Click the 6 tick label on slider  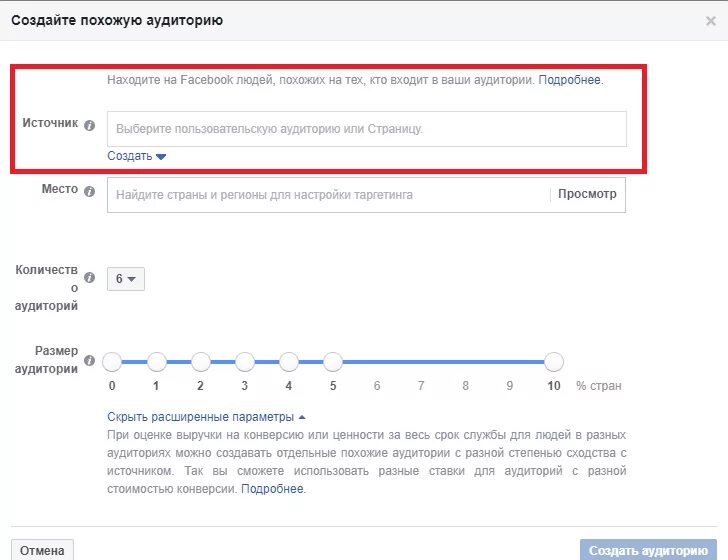pos(377,386)
